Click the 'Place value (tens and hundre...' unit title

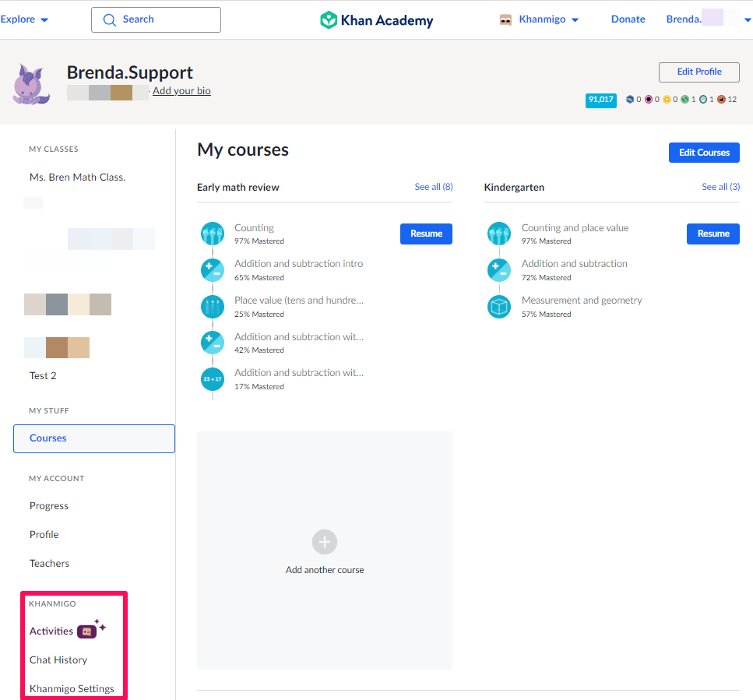299,300
